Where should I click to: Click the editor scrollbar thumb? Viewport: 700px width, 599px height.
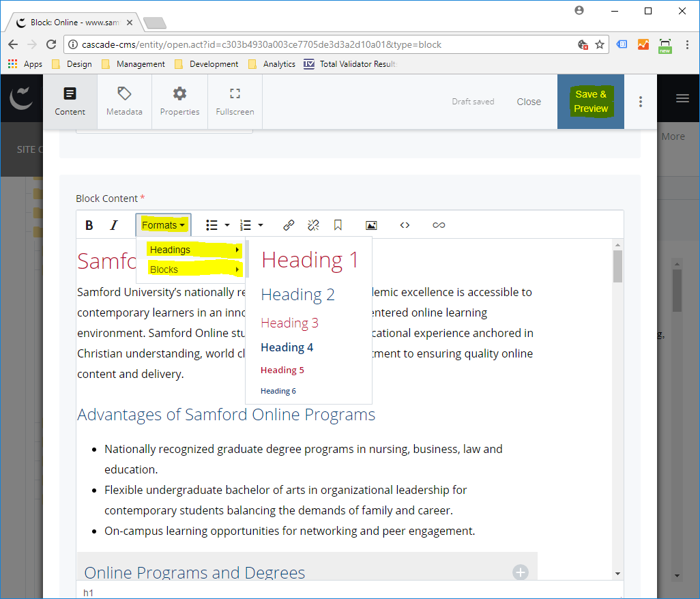[618, 267]
